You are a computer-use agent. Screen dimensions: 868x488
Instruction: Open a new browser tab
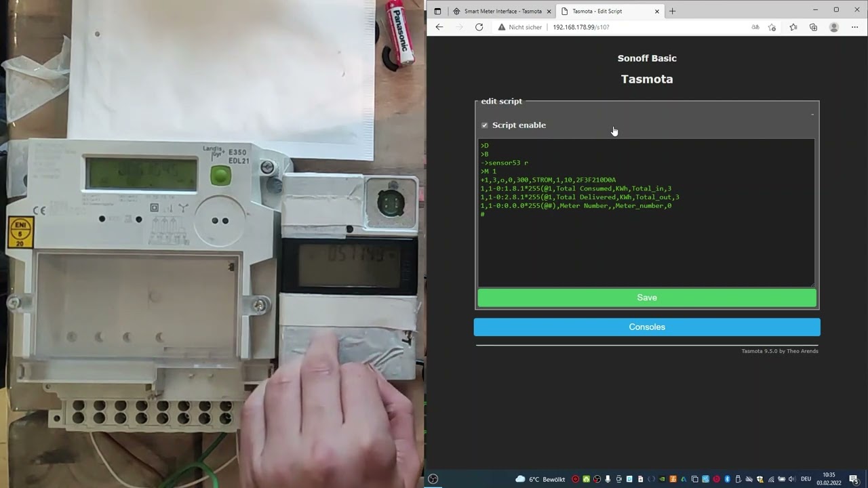click(x=672, y=12)
